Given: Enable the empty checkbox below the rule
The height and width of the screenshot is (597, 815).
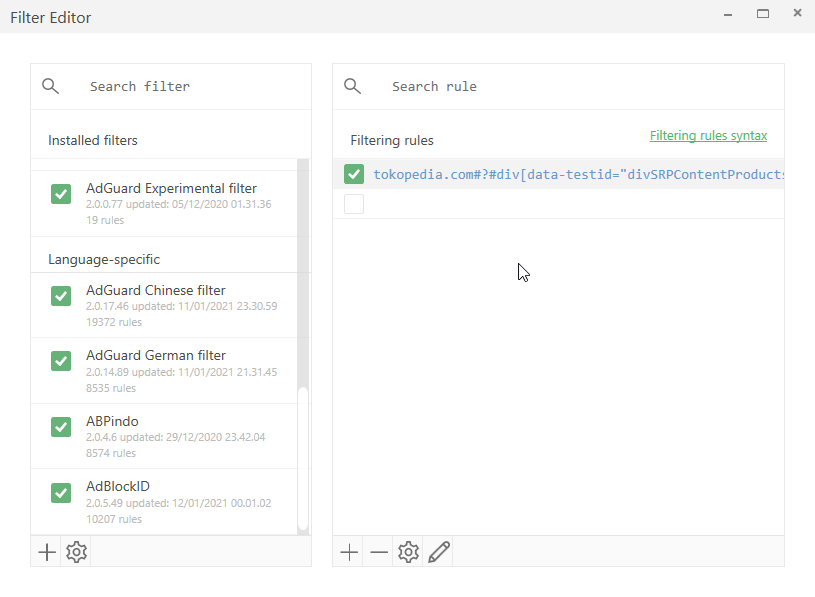Looking at the screenshot, I should pyautogui.click(x=353, y=203).
